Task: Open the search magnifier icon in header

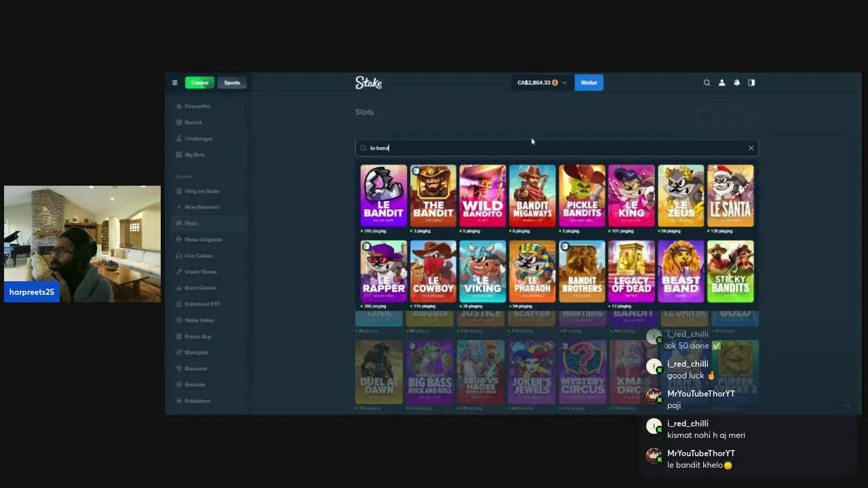Action: [707, 83]
